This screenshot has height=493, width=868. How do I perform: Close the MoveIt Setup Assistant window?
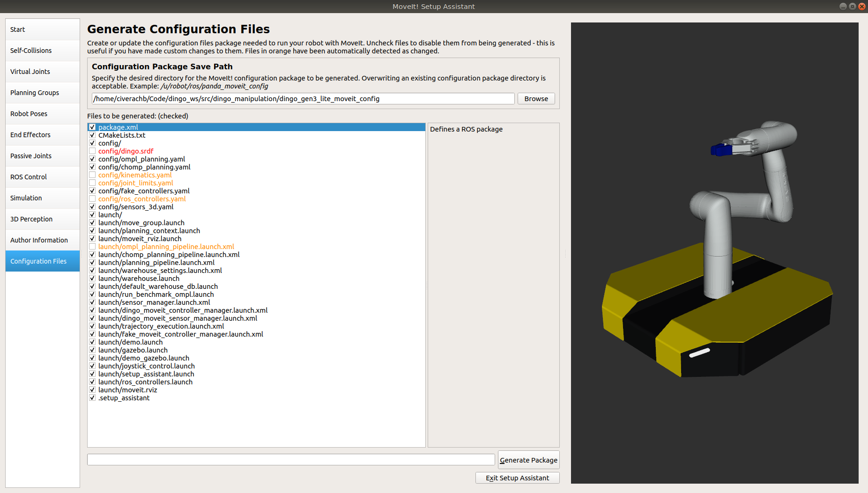[861, 7]
